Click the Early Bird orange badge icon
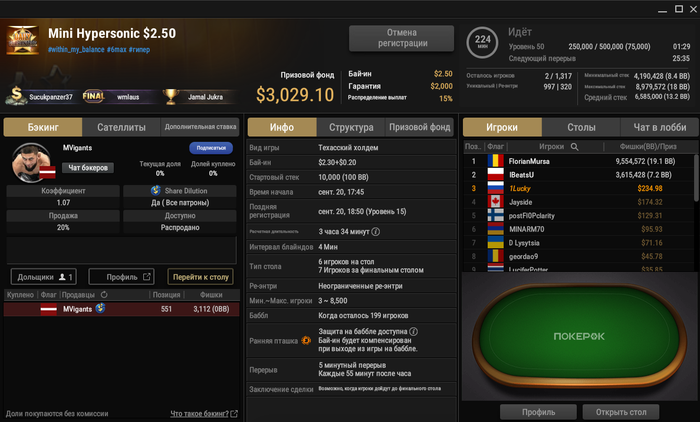The height and width of the screenshot is (422, 700). point(306,341)
